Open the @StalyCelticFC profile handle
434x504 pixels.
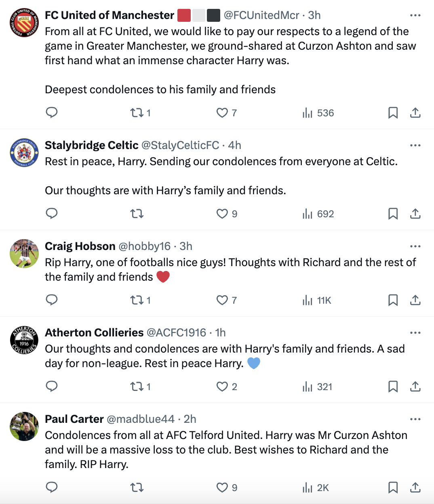point(180,145)
